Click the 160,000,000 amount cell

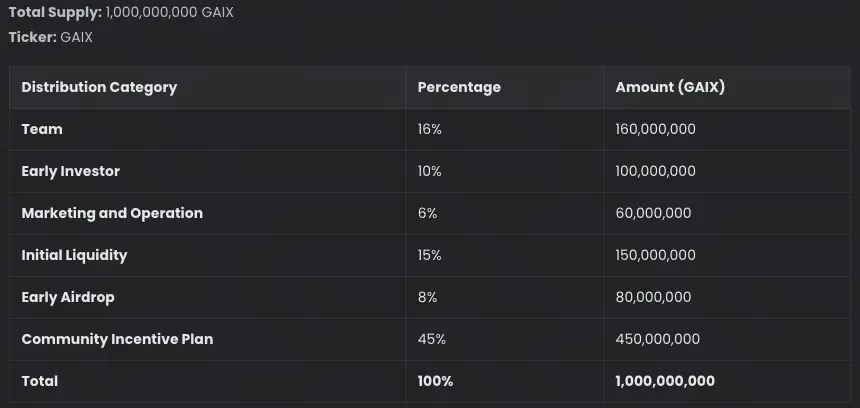(x=656, y=129)
